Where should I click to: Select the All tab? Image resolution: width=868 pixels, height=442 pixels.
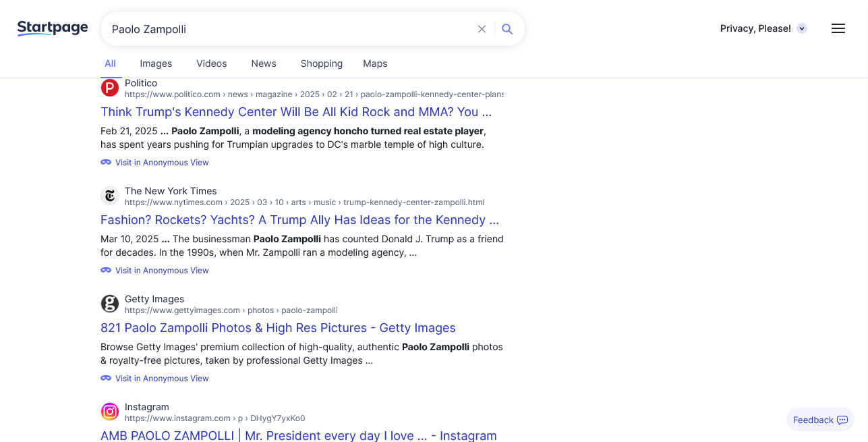pos(110,63)
